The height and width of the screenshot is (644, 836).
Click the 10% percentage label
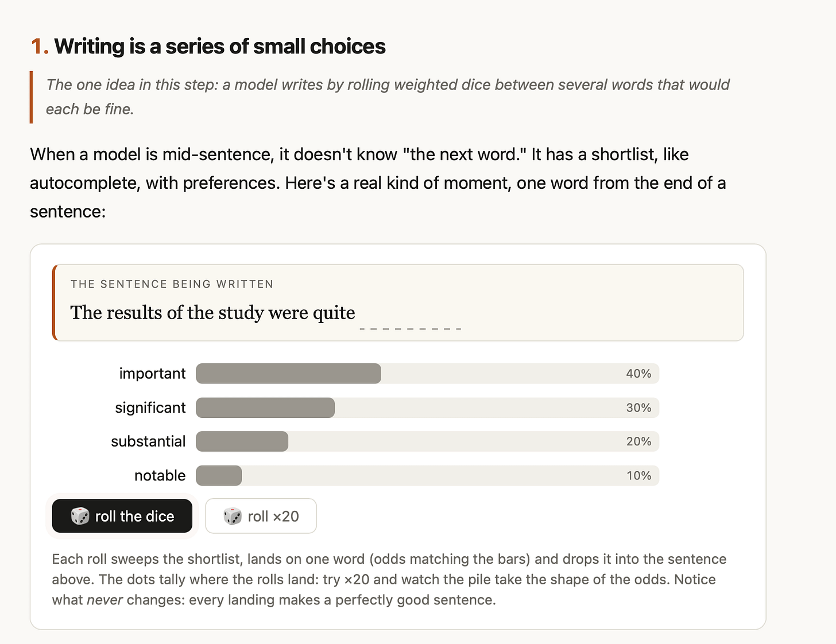coord(638,476)
